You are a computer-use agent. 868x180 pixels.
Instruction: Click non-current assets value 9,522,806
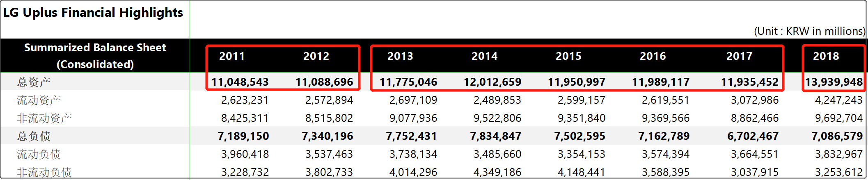point(497,118)
